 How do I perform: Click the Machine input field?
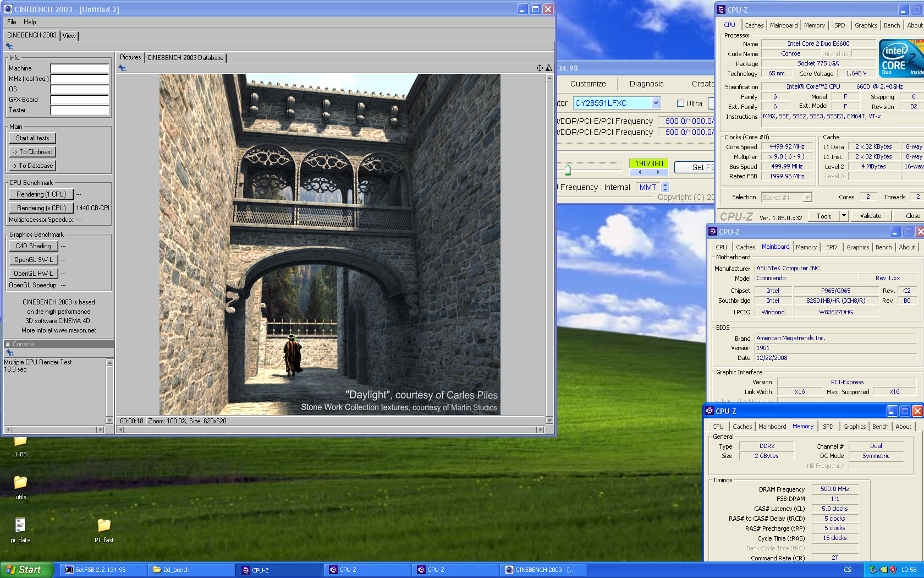pyautogui.click(x=80, y=68)
